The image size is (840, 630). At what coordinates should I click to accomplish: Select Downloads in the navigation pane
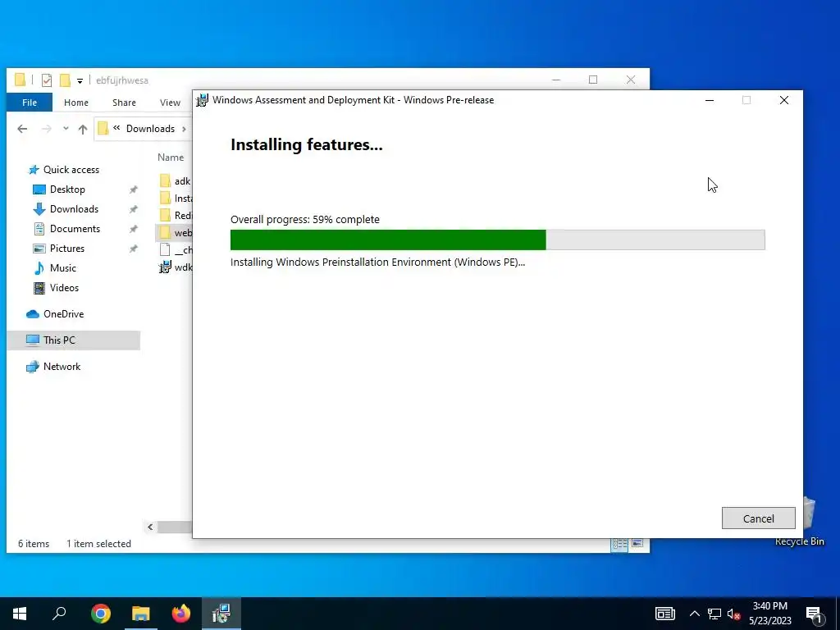point(74,209)
